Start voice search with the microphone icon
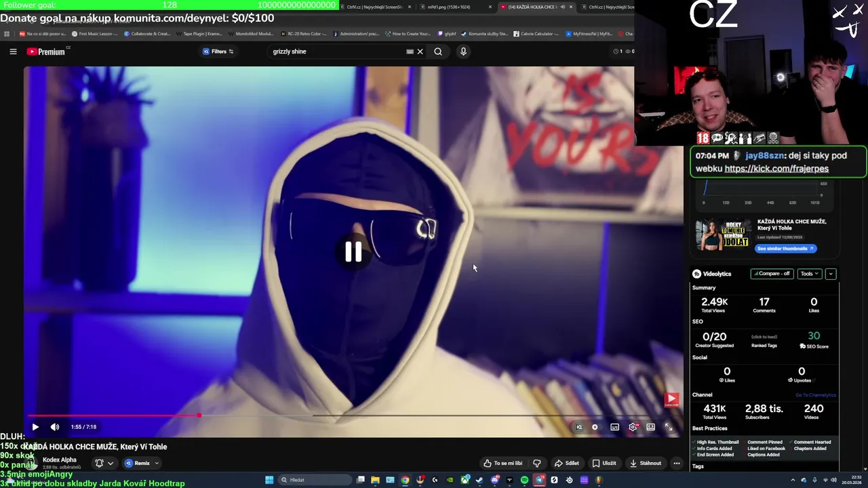 (463, 52)
